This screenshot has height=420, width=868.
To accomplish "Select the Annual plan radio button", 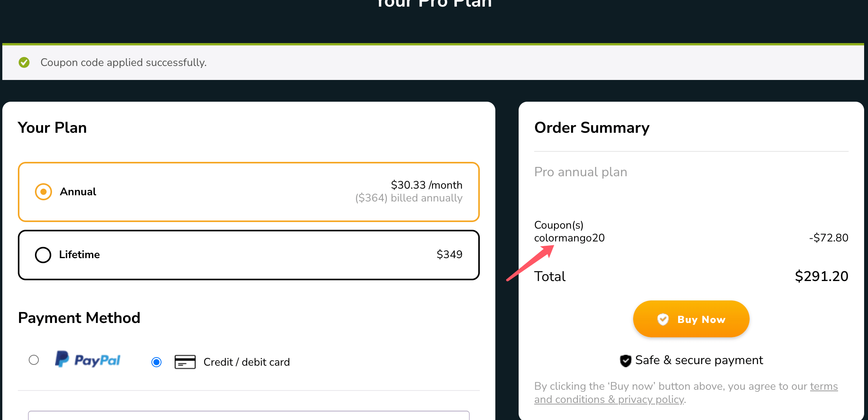I will (x=43, y=191).
